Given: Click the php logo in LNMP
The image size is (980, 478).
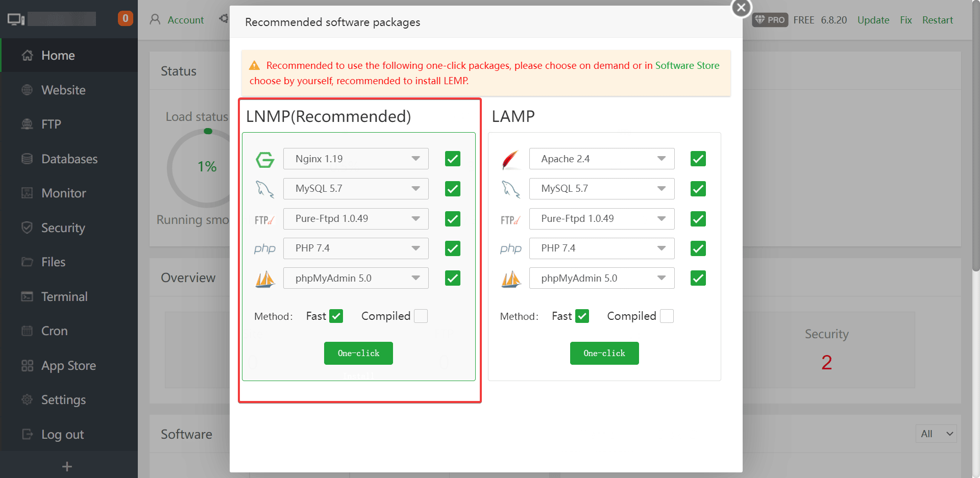Looking at the screenshot, I should click(x=265, y=248).
